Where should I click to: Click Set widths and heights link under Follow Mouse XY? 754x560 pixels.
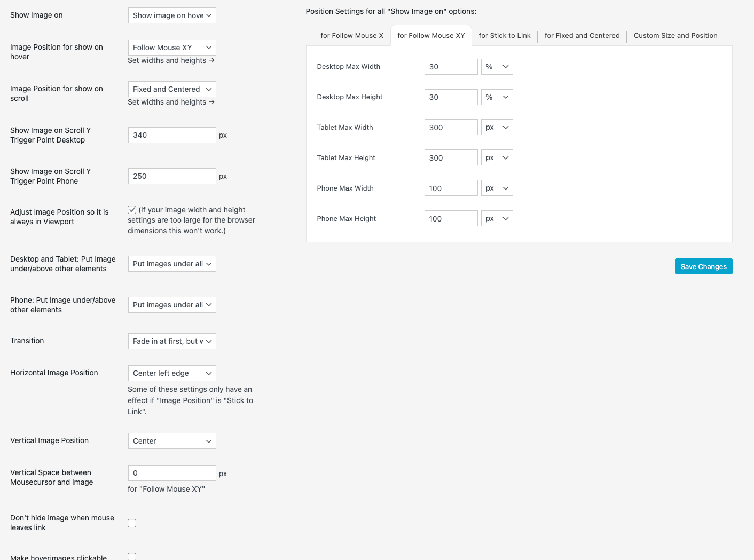click(x=171, y=60)
